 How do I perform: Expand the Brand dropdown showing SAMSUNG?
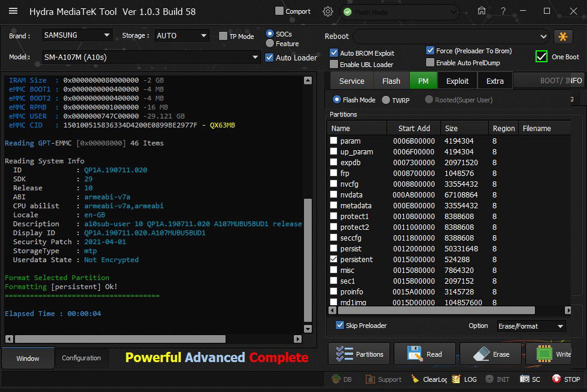pyautogui.click(x=77, y=35)
